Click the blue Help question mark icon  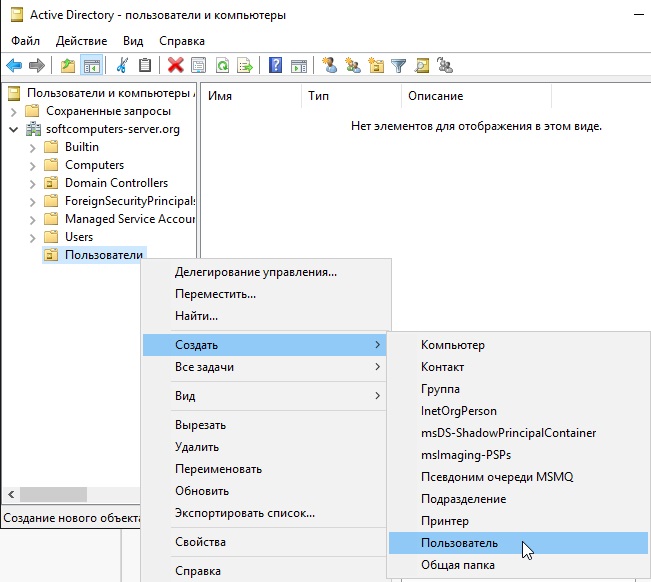point(274,65)
